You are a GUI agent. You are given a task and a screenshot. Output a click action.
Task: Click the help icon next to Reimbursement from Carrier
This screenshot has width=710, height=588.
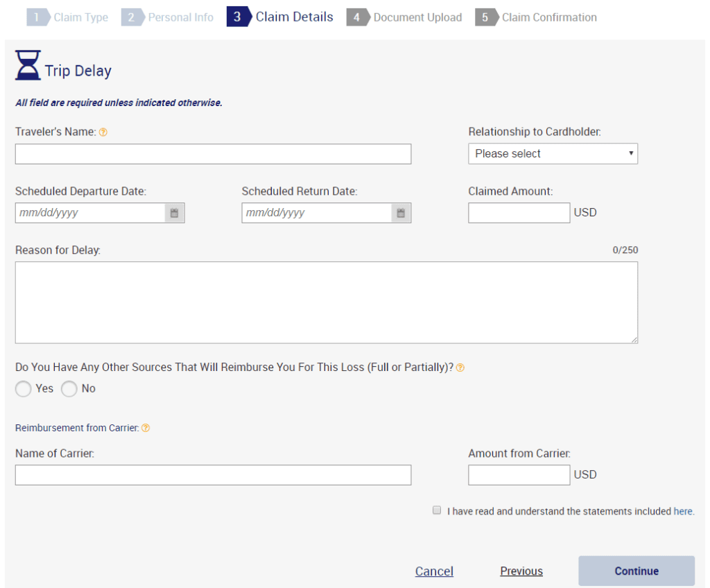pyautogui.click(x=146, y=428)
